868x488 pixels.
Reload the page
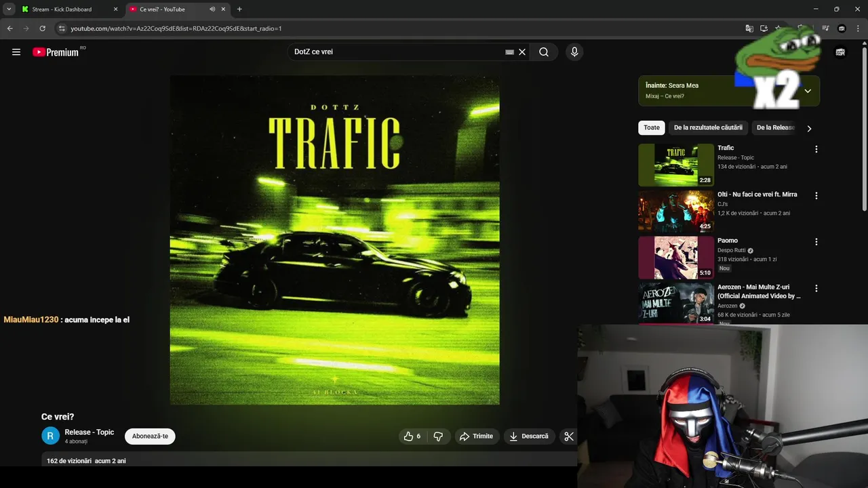[42, 28]
